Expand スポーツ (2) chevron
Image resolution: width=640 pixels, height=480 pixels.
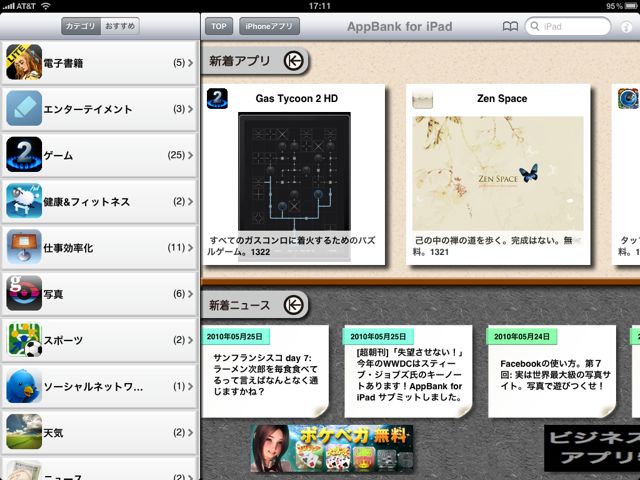tap(191, 340)
